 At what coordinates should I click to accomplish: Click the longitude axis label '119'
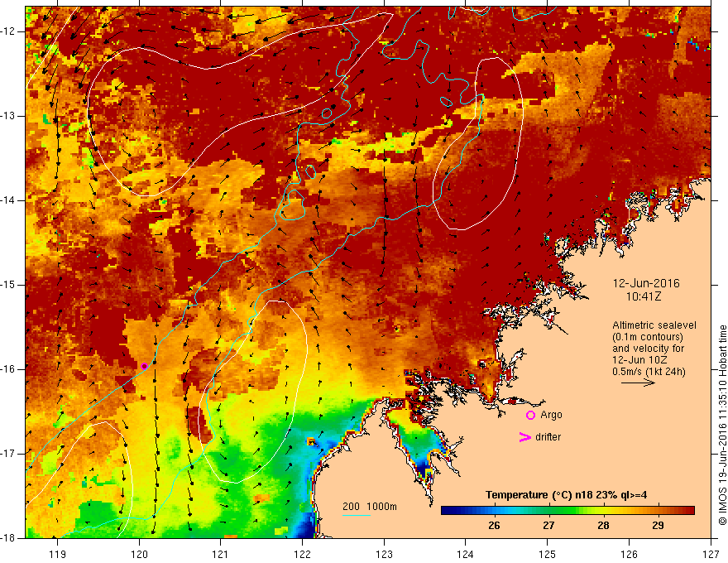(x=58, y=554)
